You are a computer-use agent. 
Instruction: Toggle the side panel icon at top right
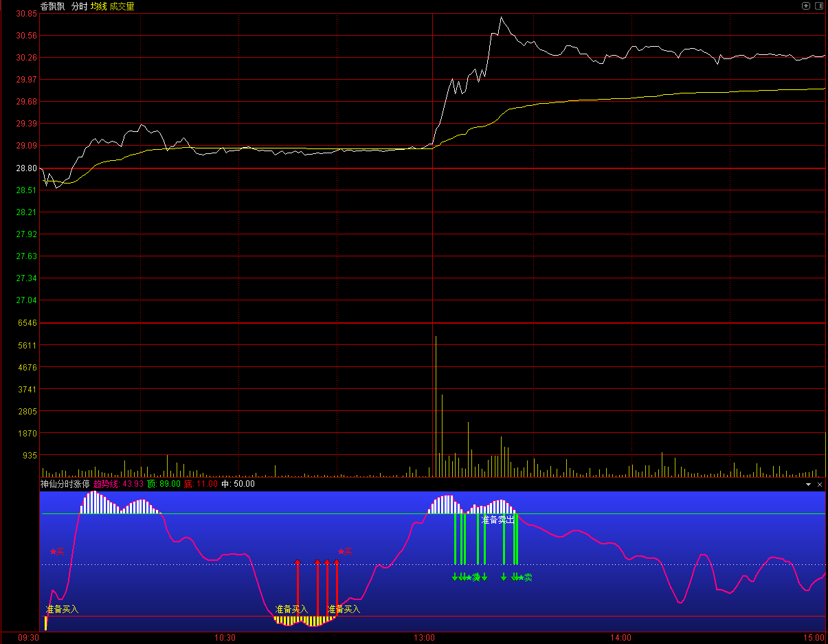point(818,5)
